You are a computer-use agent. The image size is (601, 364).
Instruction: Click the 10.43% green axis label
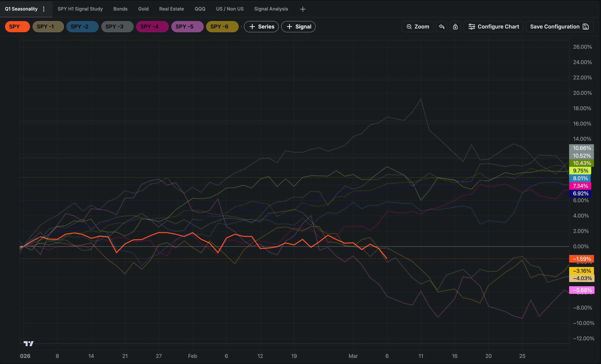[581, 163]
